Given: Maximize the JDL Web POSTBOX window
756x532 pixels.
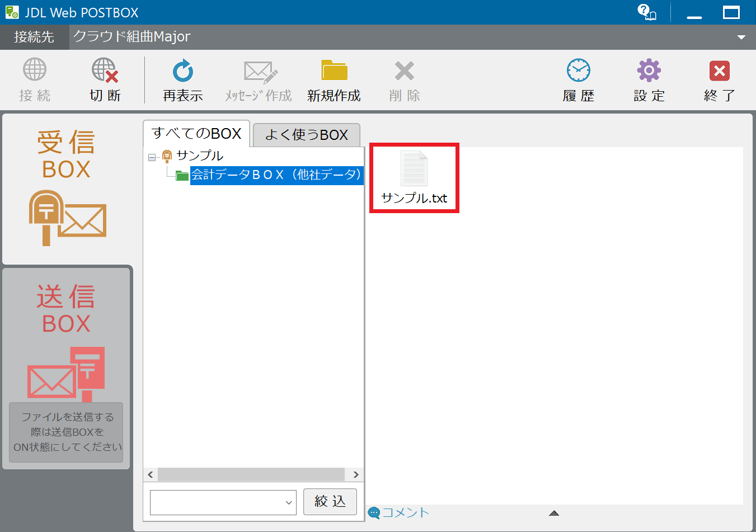Looking at the screenshot, I should pyautogui.click(x=731, y=12).
